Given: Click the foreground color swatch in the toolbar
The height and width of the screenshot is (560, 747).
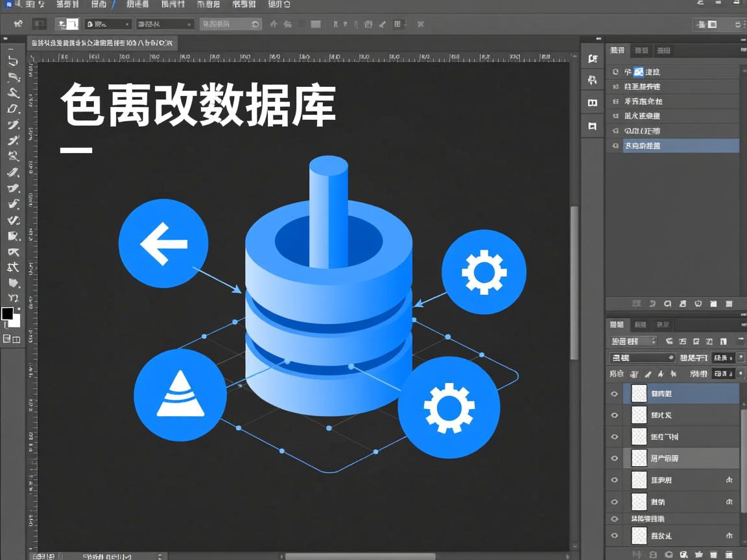Looking at the screenshot, I should (x=8, y=312).
